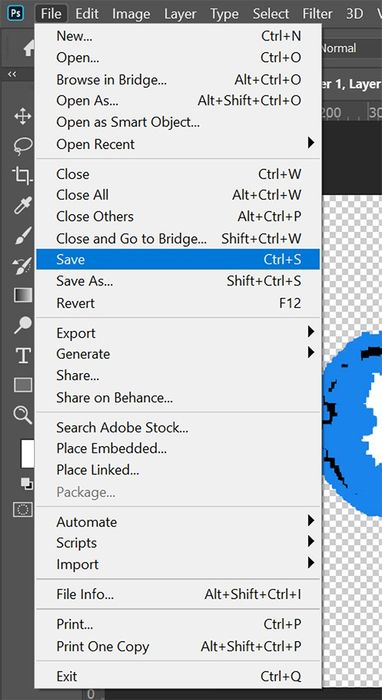Select the Gradient tool
Image resolution: width=382 pixels, height=700 pixels.
tap(23, 295)
